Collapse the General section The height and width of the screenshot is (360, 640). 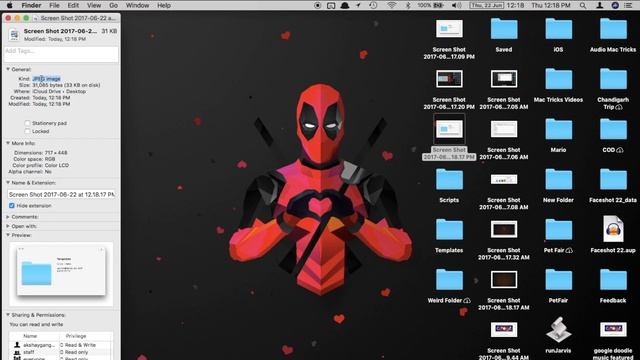click(x=8, y=69)
